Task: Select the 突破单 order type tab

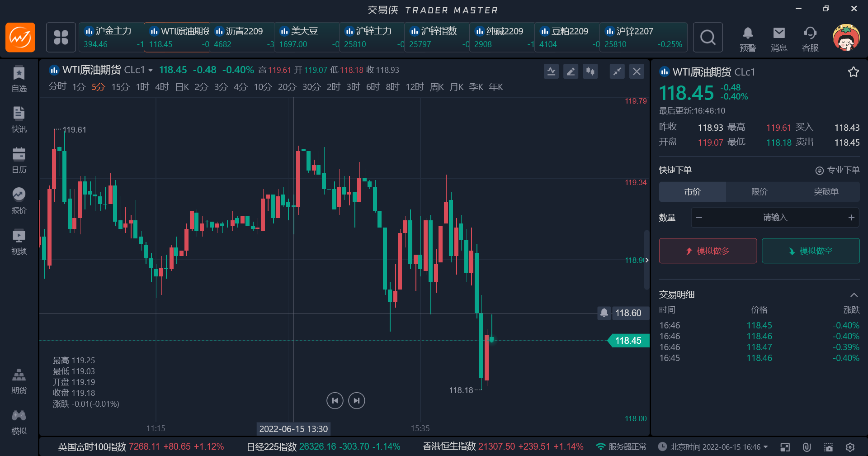Action: coord(826,192)
